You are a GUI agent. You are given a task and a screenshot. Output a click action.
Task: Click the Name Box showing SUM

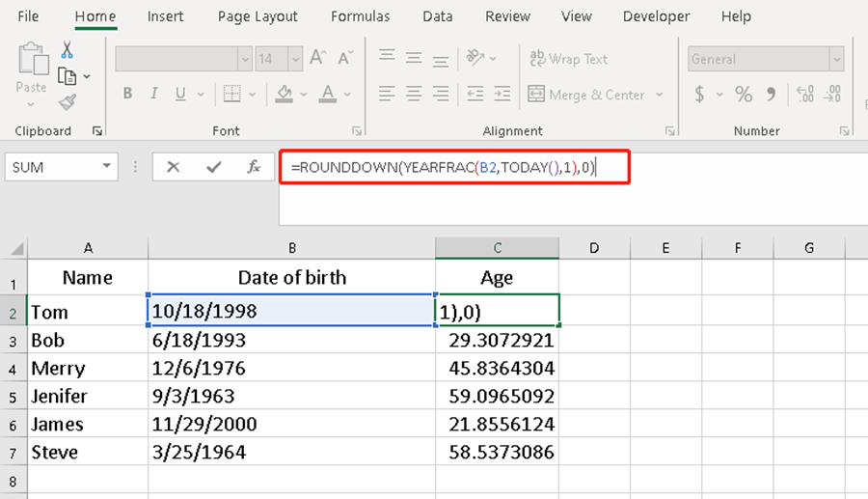53,167
